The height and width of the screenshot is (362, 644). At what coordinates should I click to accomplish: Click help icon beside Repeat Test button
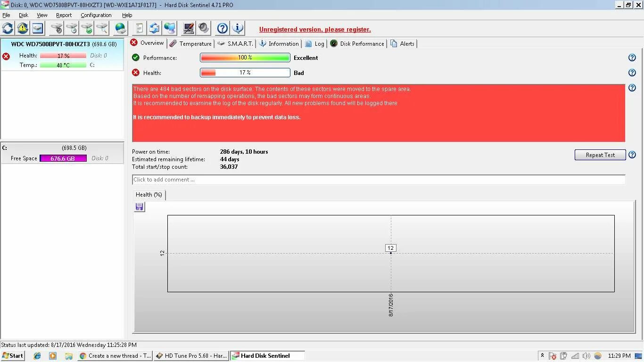click(632, 155)
